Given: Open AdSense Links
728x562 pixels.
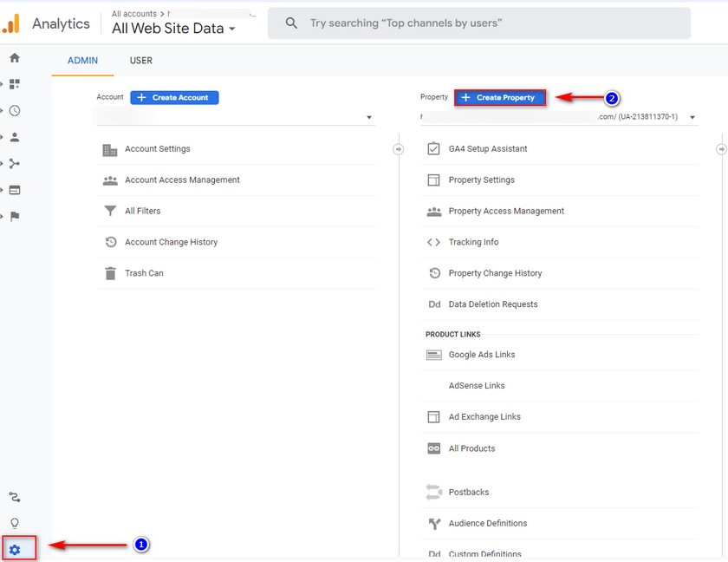Looking at the screenshot, I should [477, 385].
